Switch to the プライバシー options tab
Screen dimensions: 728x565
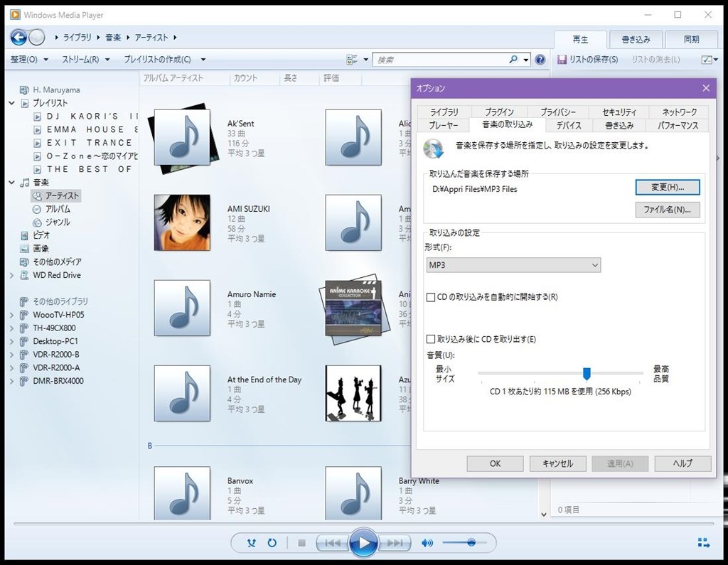(x=557, y=112)
